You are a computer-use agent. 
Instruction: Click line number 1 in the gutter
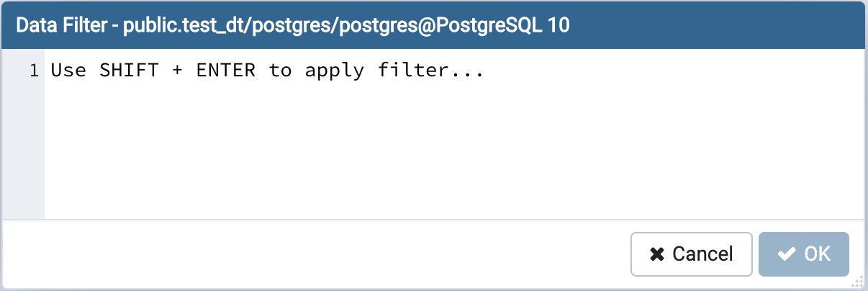point(34,71)
